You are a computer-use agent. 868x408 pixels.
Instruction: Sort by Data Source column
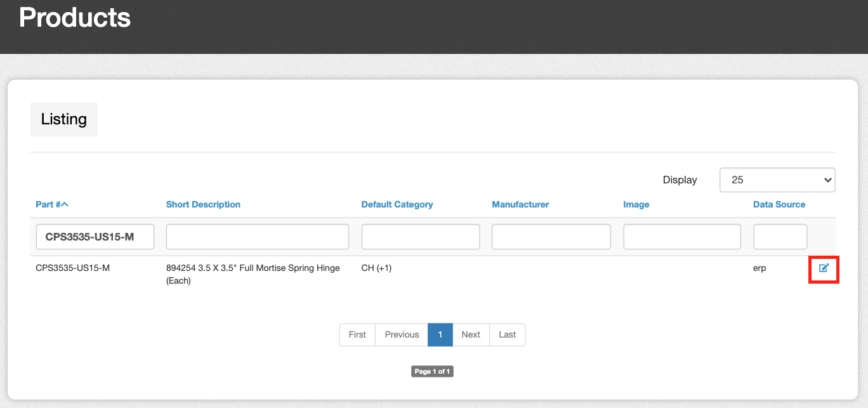(x=779, y=204)
